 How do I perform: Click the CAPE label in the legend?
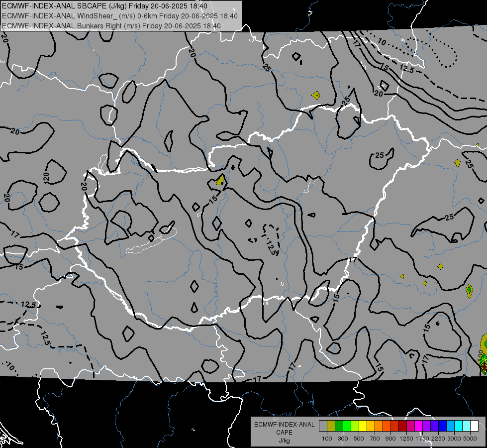[284, 433]
